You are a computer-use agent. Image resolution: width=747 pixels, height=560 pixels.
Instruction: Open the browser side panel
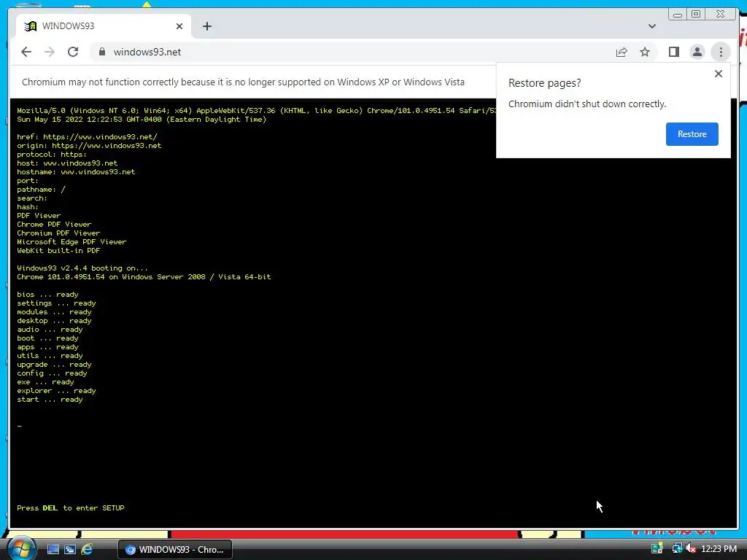[673, 52]
